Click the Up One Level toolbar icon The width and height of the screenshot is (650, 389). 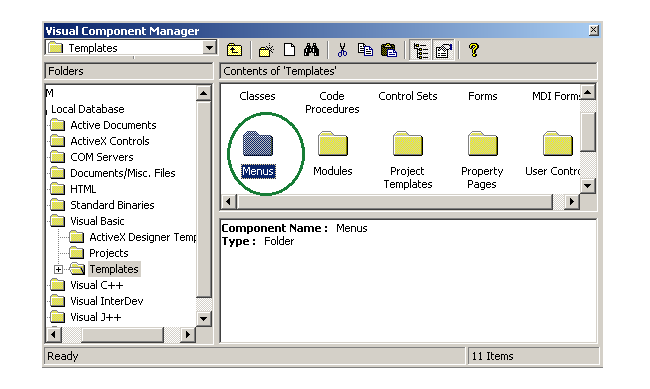click(x=234, y=50)
